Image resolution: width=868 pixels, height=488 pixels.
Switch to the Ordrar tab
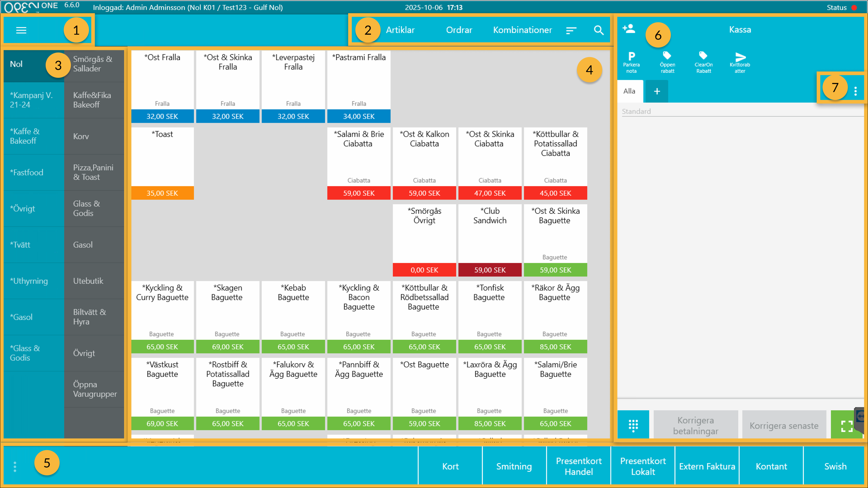pyautogui.click(x=459, y=30)
